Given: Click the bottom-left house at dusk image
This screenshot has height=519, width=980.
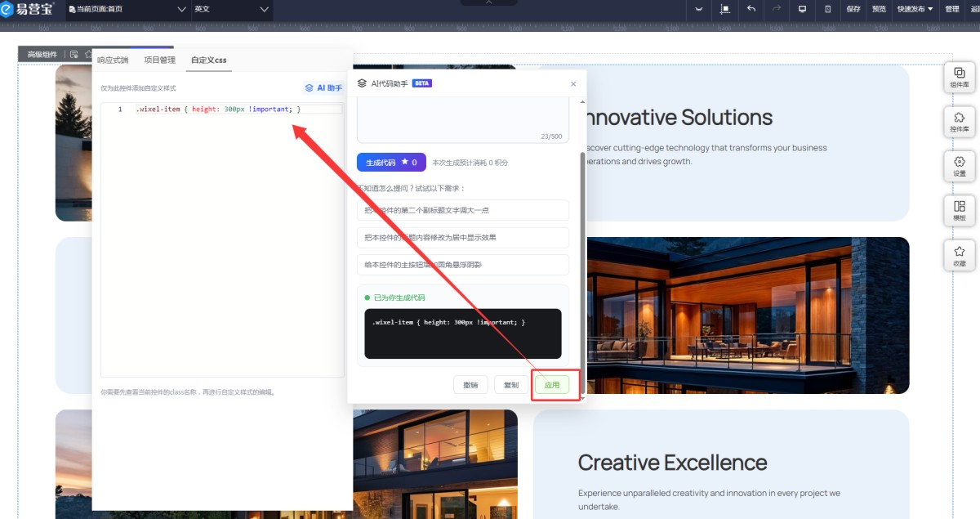Looking at the screenshot, I should coord(73,464).
